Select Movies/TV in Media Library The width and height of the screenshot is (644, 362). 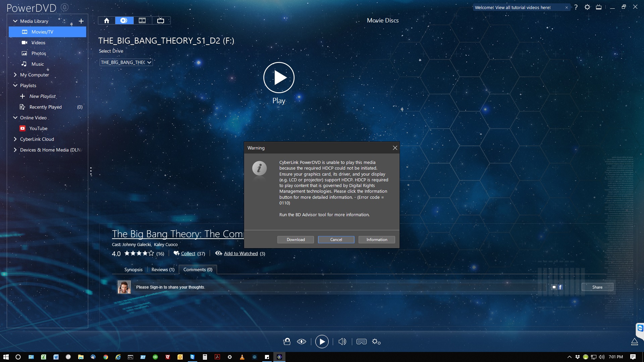pyautogui.click(x=47, y=32)
